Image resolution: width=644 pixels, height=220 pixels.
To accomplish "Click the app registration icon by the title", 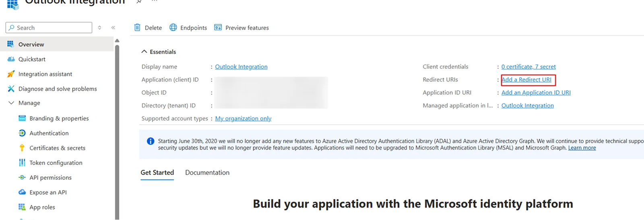I will click(x=13, y=4).
